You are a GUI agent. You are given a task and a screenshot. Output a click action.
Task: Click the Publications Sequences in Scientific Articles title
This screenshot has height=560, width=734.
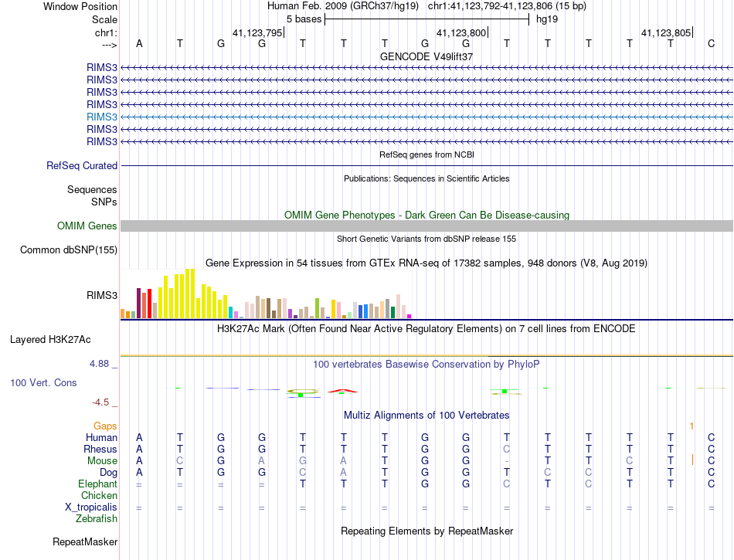pos(426,178)
